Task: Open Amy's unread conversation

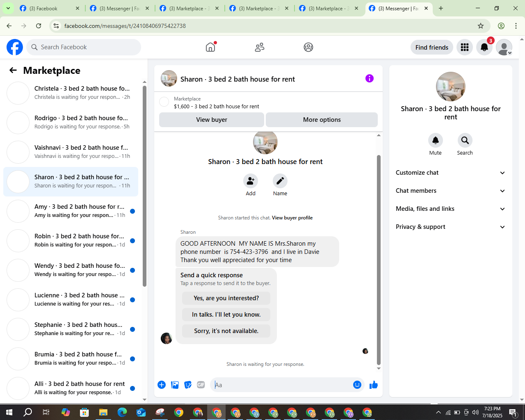Action: click(x=71, y=211)
